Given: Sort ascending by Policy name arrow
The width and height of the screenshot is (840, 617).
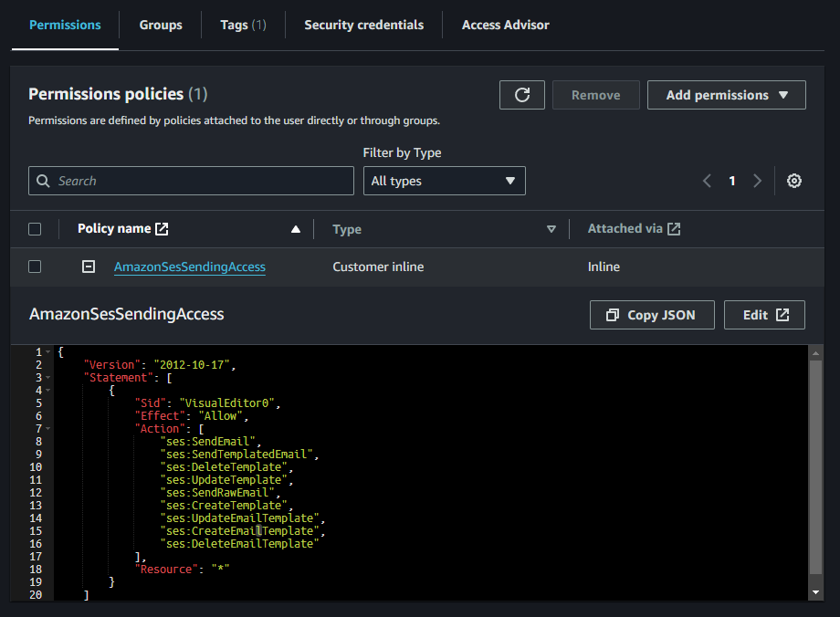Looking at the screenshot, I should [295, 229].
